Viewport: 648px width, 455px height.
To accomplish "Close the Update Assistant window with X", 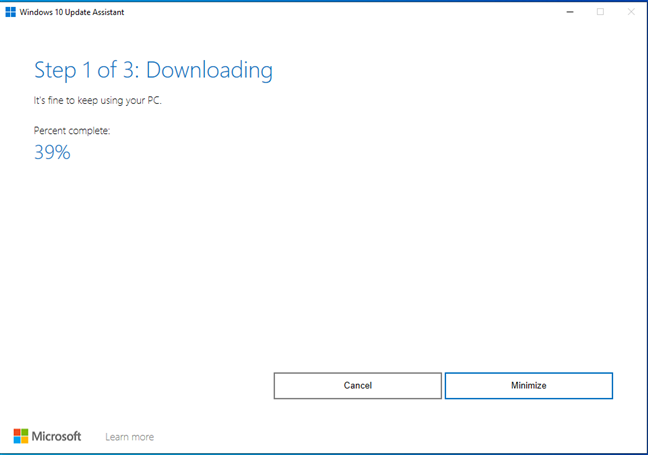I will pos(631,12).
